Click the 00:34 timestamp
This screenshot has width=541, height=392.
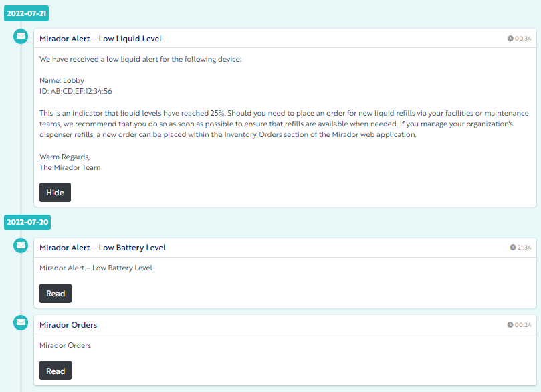[523, 39]
